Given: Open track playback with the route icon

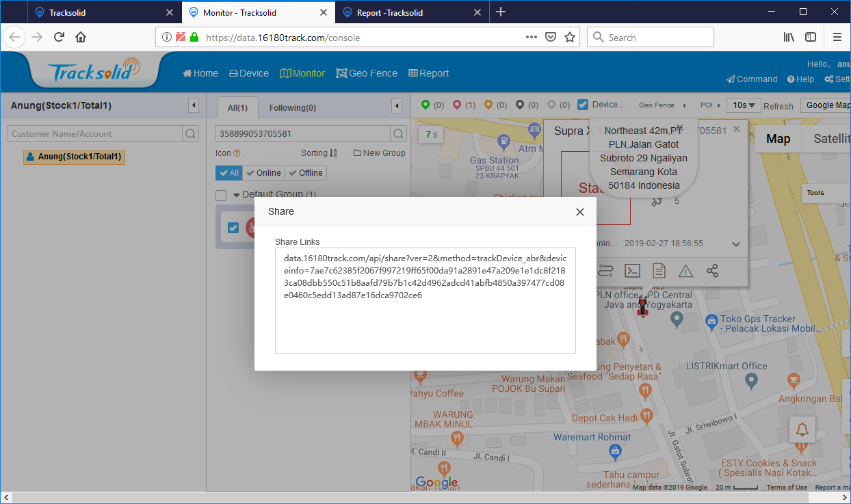Looking at the screenshot, I should (605, 270).
